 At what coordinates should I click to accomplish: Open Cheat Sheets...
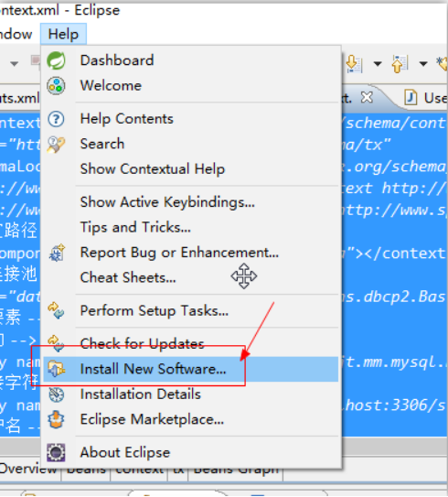191,277
